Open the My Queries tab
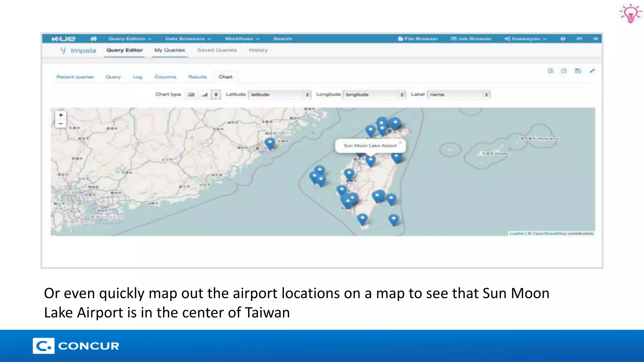Image resolution: width=644 pixels, height=362 pixels. [170, 50]
